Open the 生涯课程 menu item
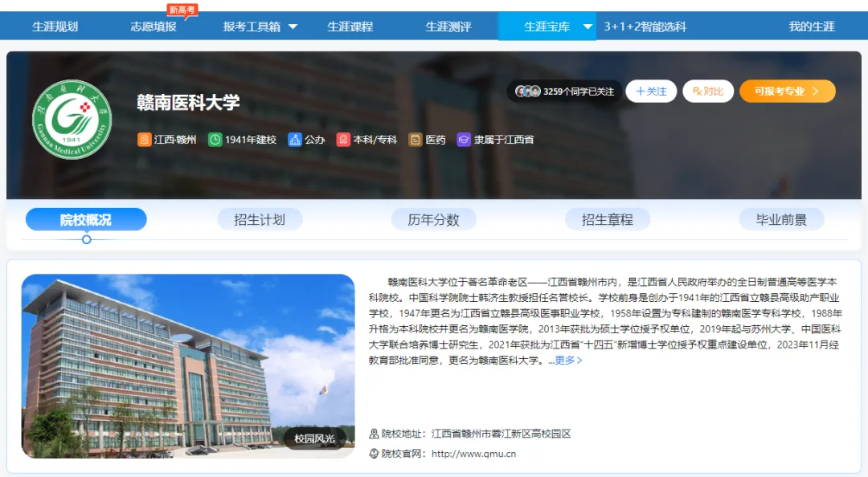Image resolution: width=868 pixels, height=477 pixels. 350,26
